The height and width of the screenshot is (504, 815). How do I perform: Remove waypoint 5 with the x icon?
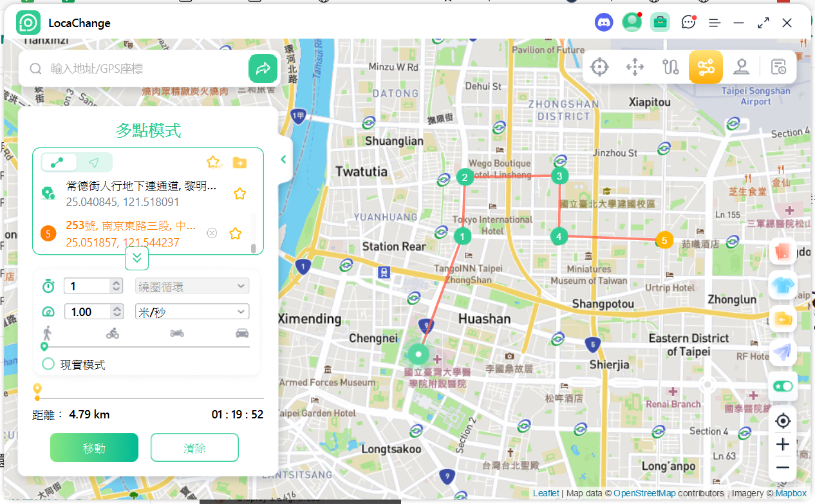[x=212, y=233]
